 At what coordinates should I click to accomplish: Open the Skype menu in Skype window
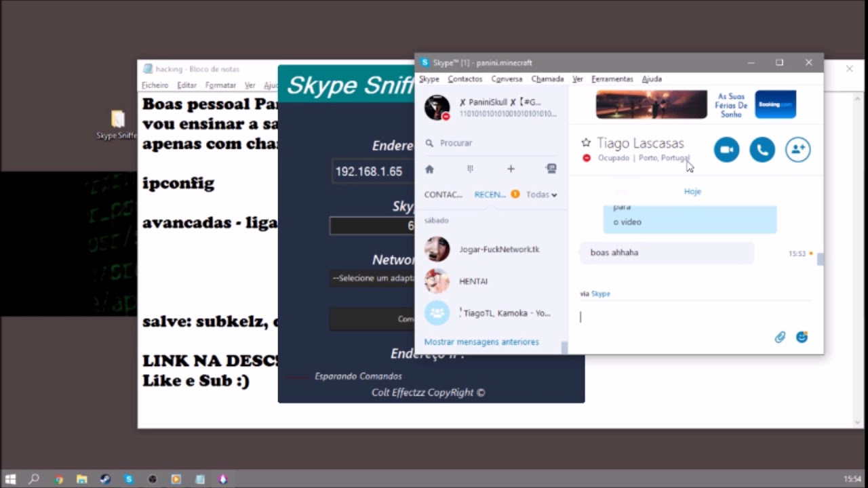tap(429, 79)
